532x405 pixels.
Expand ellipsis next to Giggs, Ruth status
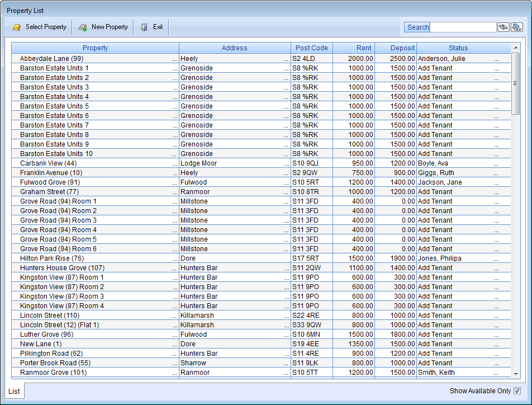click(x=495, y=173)
